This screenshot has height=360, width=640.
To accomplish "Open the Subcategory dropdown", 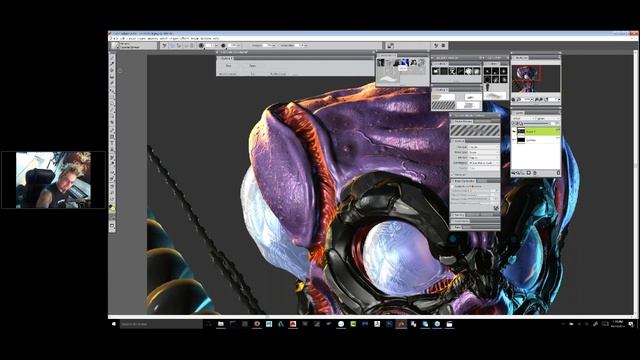I will click(484, 163).
